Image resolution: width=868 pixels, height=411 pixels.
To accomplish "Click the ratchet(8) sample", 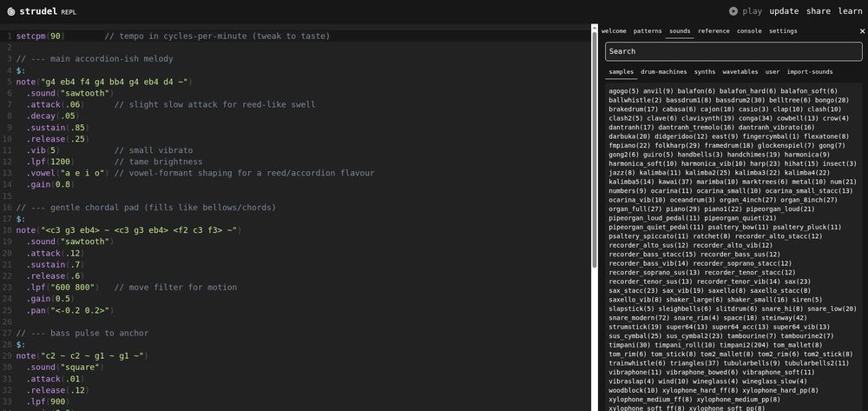I will tap(712, 236).
